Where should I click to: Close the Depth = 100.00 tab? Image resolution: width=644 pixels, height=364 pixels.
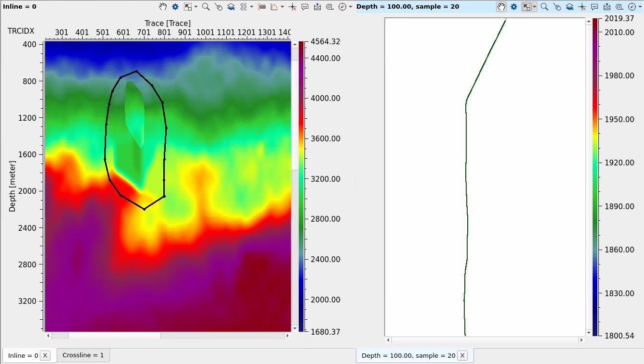click(x=462, y=356)
